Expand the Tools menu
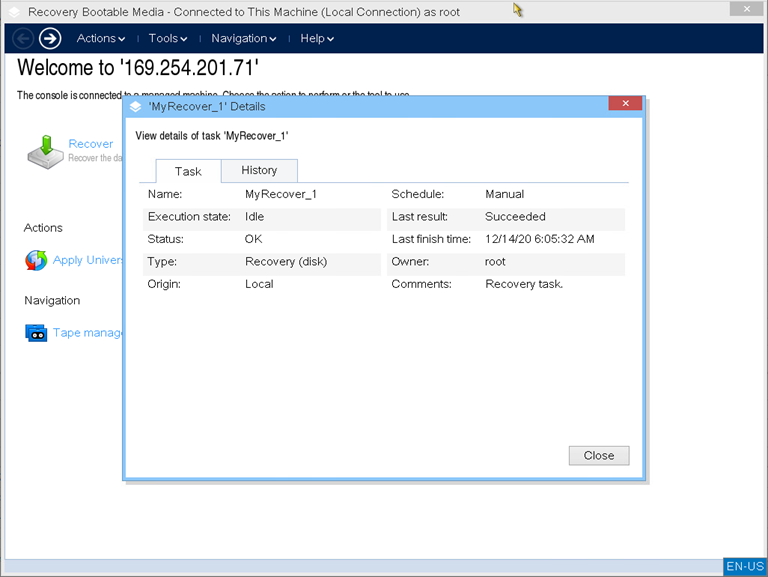This screenshot has height=577, width=768. click(x=168, y=38)
